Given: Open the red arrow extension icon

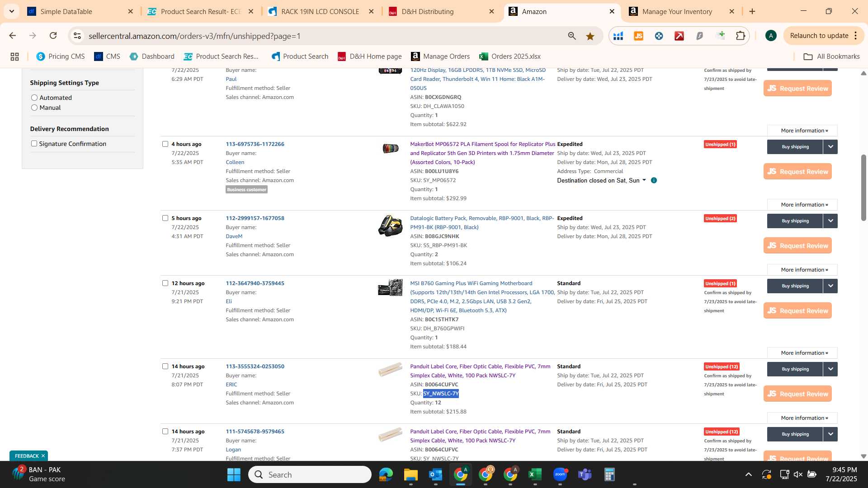Looking at the screenshot, I should [x=679, y=36].
